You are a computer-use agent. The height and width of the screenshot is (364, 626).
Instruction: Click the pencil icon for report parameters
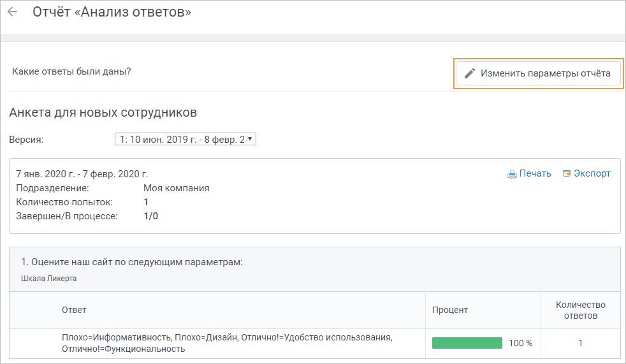(x=469, y=73)
